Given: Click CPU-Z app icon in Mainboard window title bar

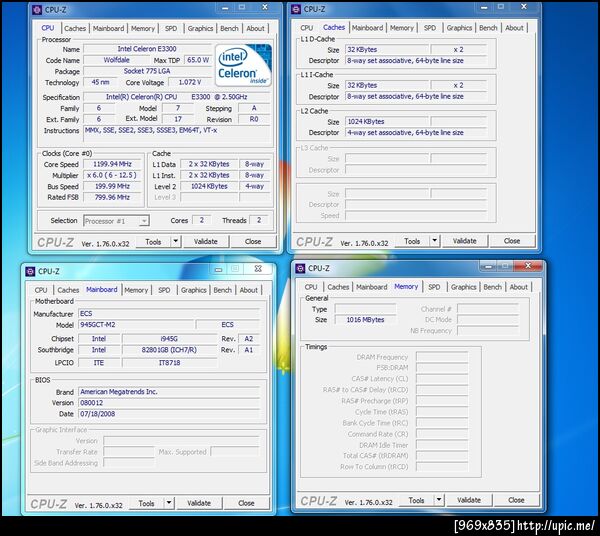Looking at the screenshot, I should point(30,271).
